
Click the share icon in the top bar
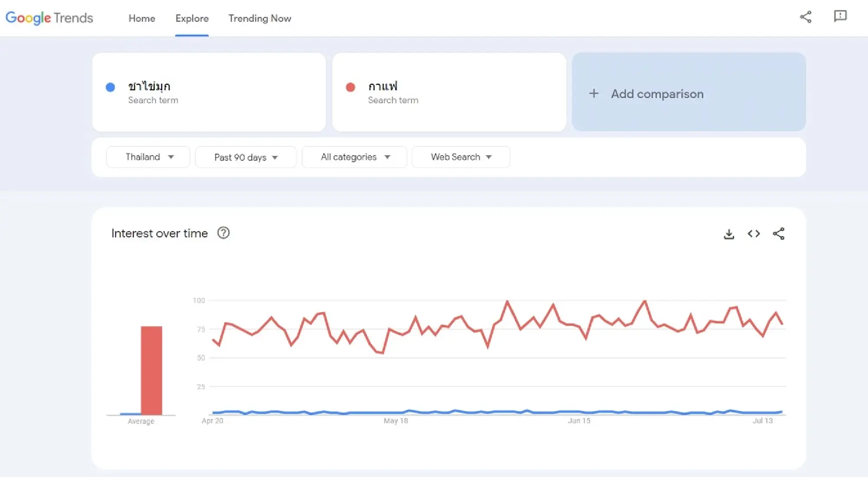806,17
